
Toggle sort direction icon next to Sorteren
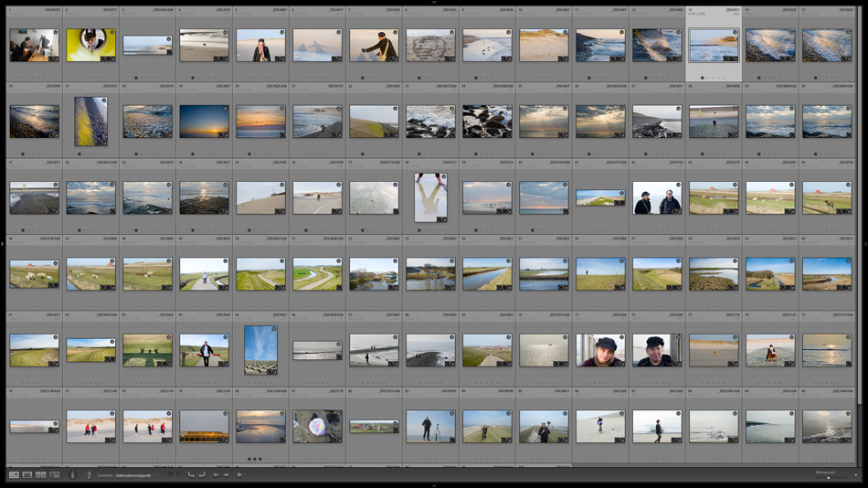coord(90,475)
